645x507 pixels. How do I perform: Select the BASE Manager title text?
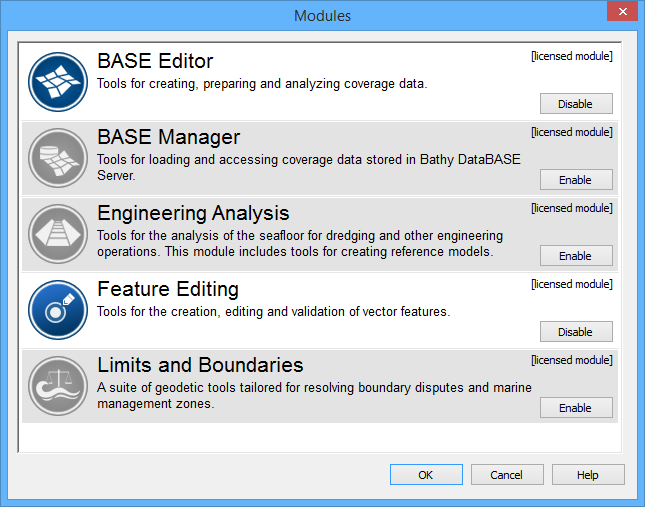[x=168, y=137]
